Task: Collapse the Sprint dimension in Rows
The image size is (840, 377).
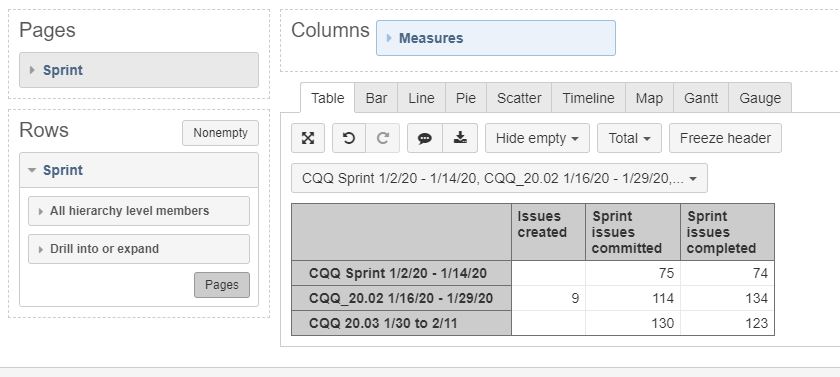Action: (139, 170)
